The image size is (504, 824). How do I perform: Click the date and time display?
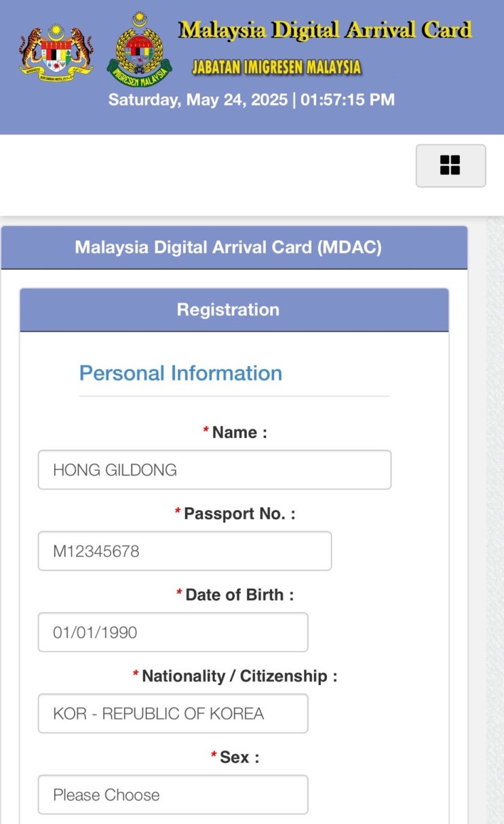point(251,100)
